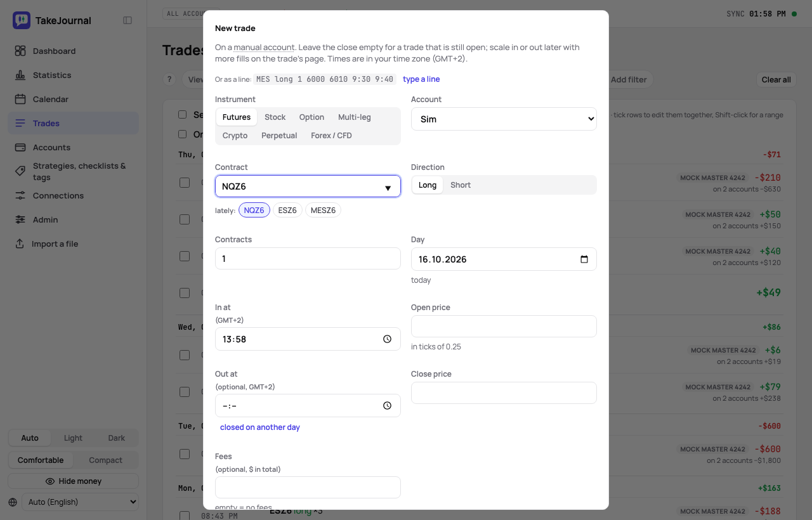Screen dimensions: 812x520
Task: Click the Clear all filters button
Action: click(x=776, y=79)
